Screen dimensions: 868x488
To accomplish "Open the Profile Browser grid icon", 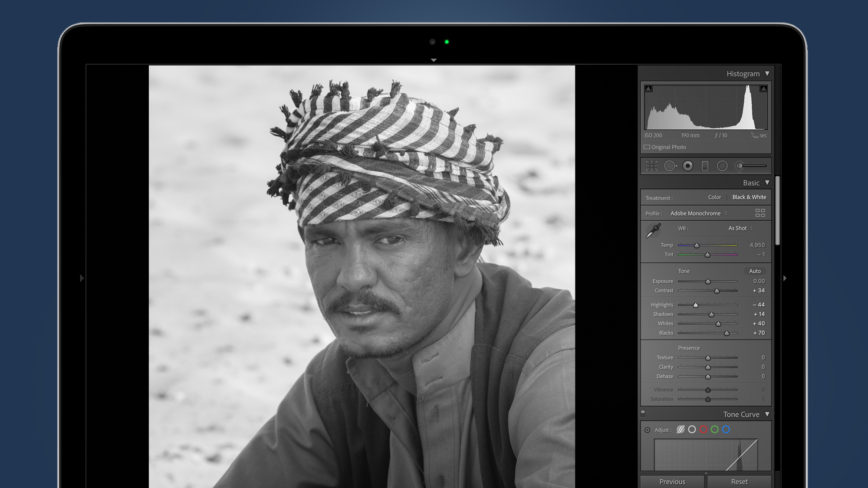I will click(x=760, y=213).
